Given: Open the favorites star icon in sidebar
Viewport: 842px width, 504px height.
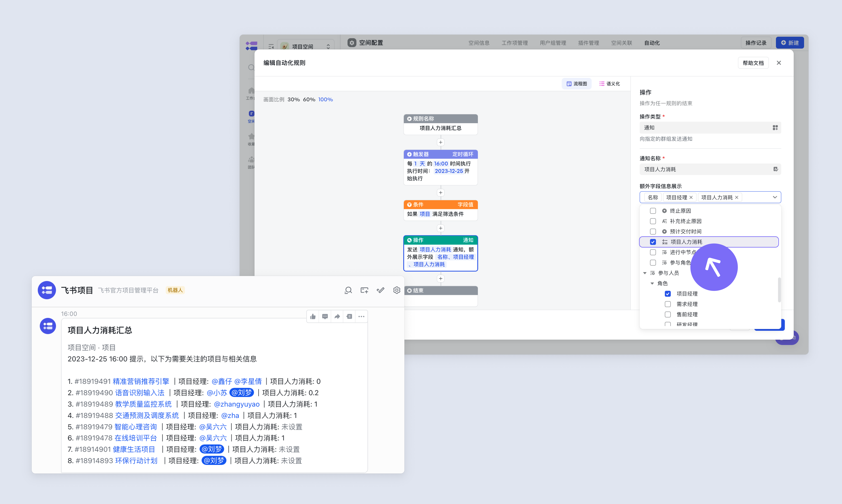Looking at the screenshot, I should click(x=251, y=137).
